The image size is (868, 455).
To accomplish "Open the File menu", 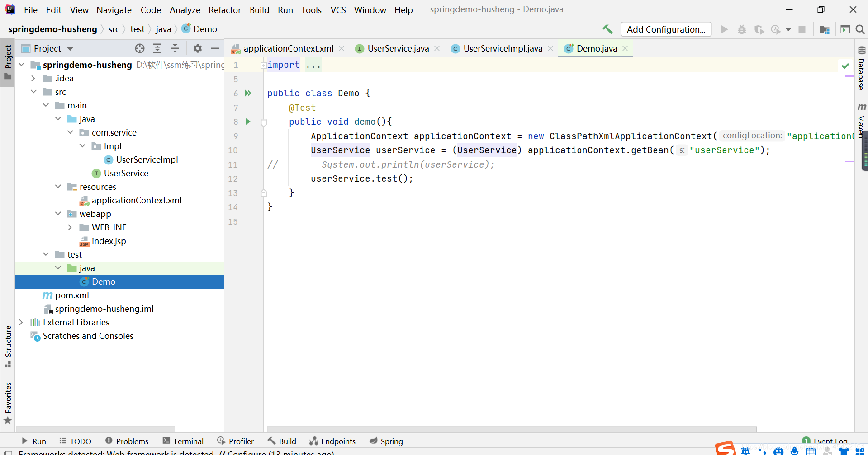I will click(31, 9).
